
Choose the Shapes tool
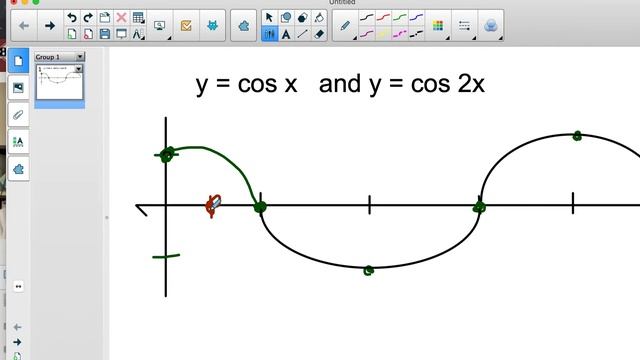(x=286, y=18)
